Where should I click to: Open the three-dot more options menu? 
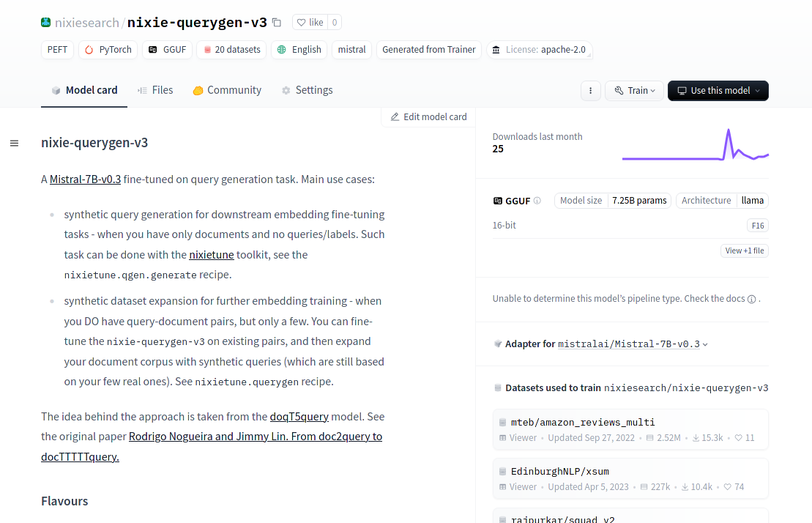(591, 91)
